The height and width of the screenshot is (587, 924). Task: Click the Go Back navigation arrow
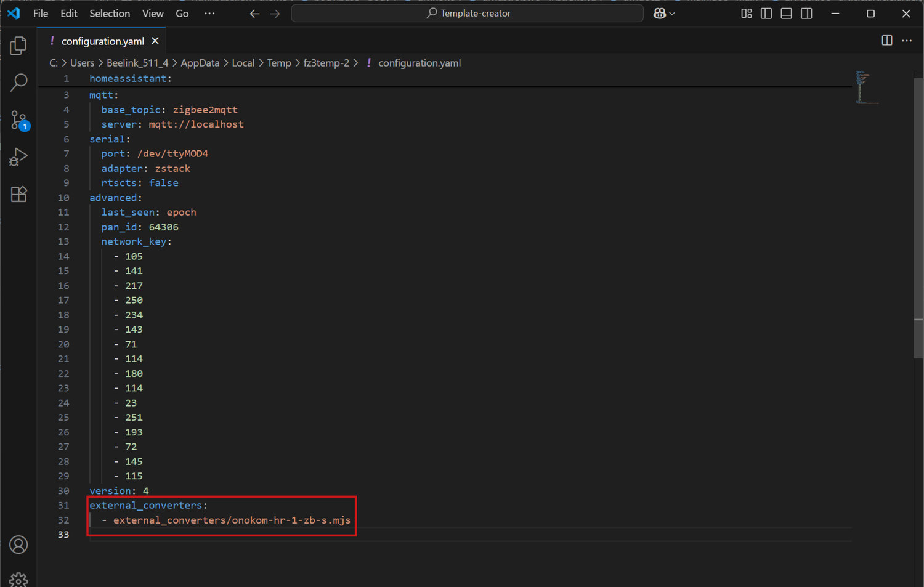click(x=254, y=14)
